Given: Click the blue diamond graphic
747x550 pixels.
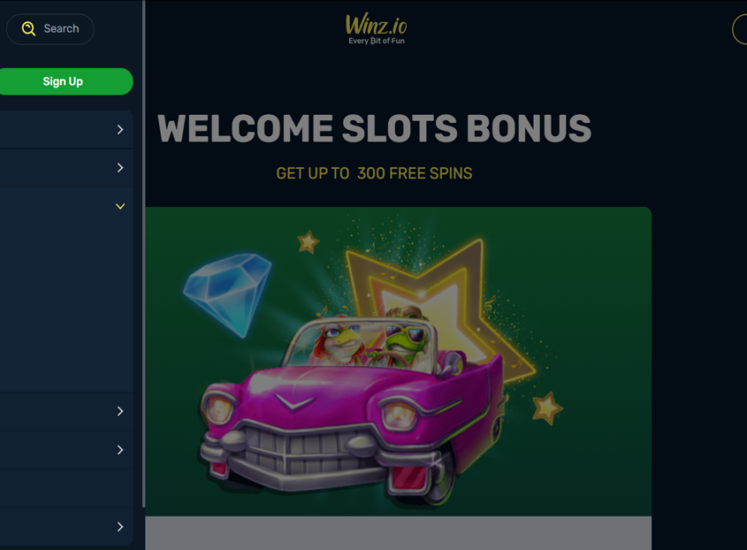Looking at the screenshot, I should (228, 294).
